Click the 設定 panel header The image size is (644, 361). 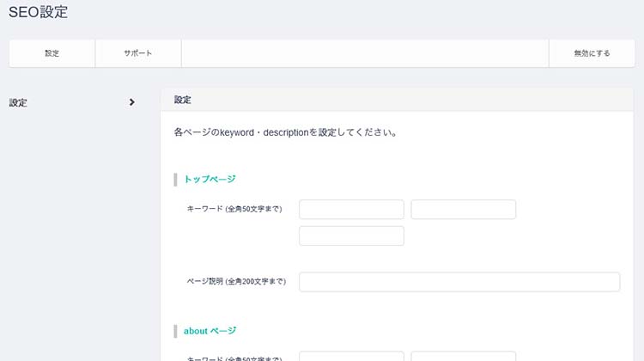[x=397, y=100]
